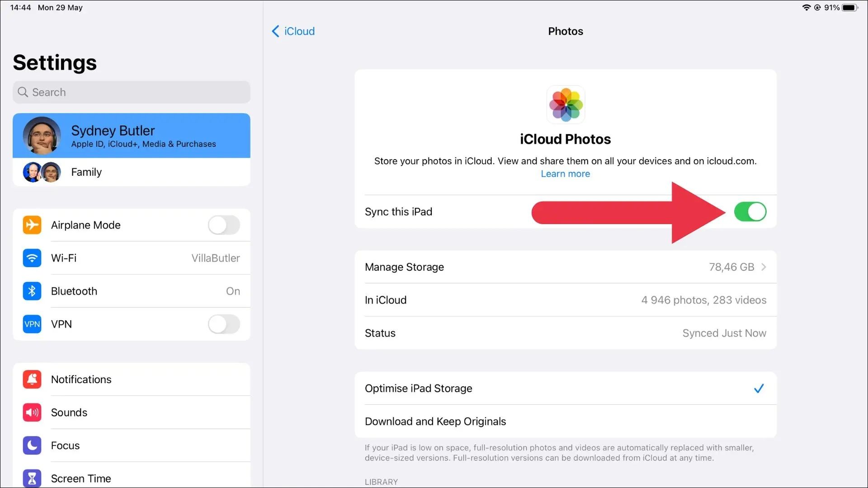The image size is (868, 488).
Task: Tap the Airplane Mode toggle icon
Action: [224, 225]
